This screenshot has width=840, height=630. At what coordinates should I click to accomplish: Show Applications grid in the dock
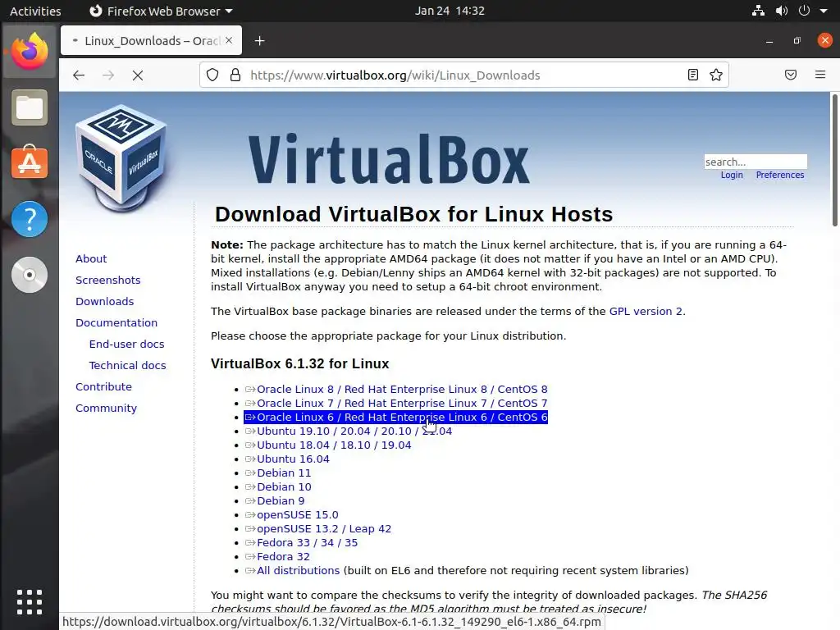[30, 602]
